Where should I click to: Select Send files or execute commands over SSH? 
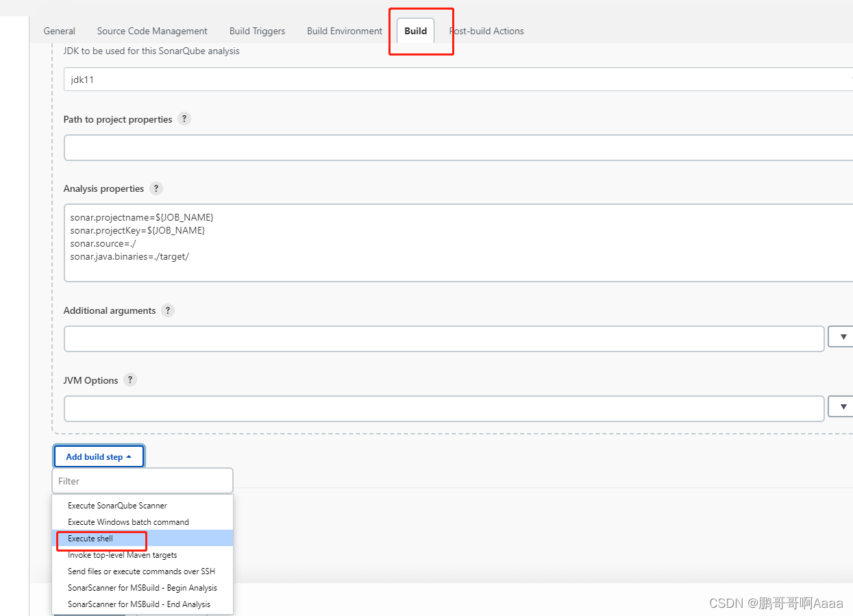(x=143, y=571)
